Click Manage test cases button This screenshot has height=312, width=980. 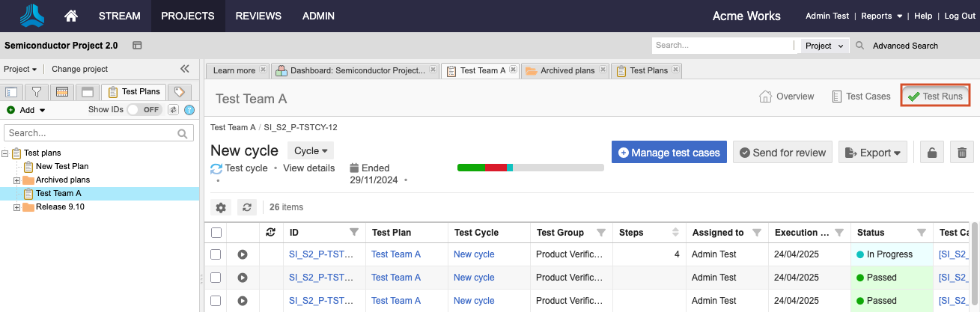[669, 153]
